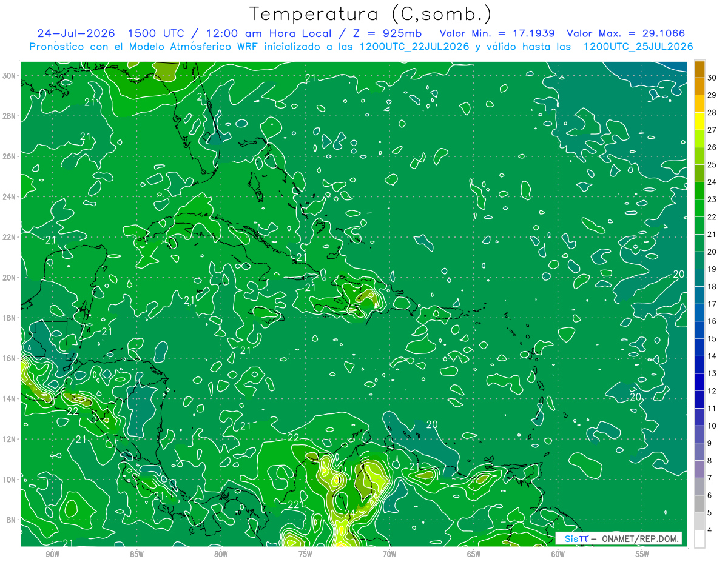Click the legend value "13"
This screenshot has width=728, height=562.
click(712, 373)
